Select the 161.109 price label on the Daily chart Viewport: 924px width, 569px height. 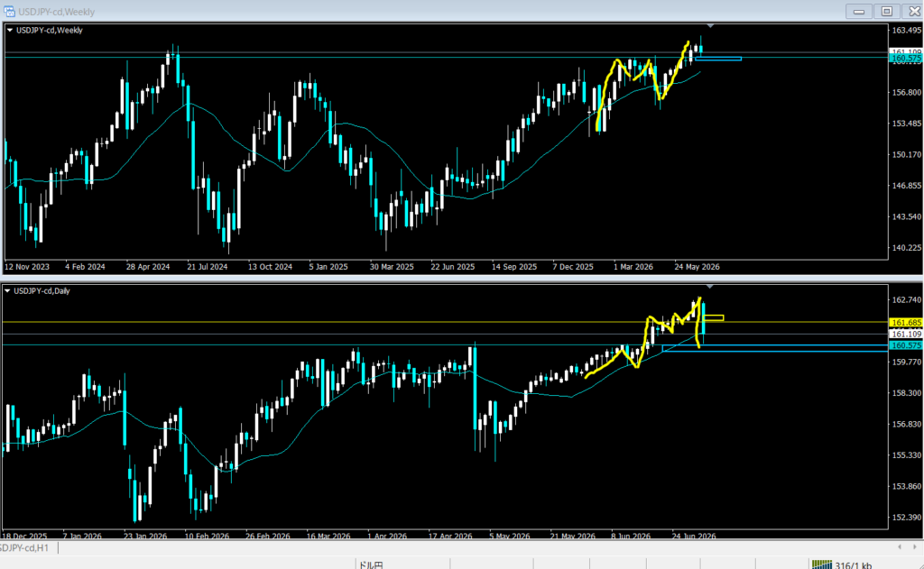[906, 334]
